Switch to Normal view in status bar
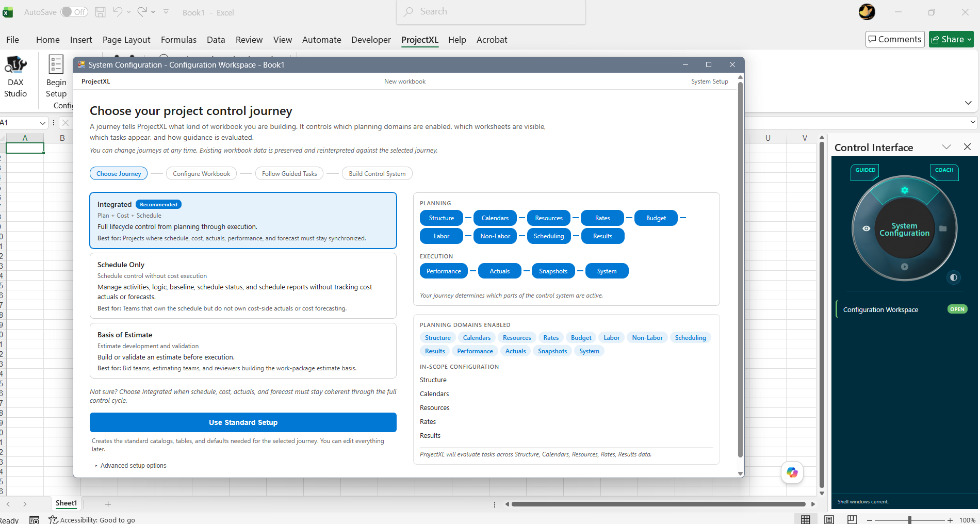Viewport: 980px width, 524px height. [x=806, y=519]
